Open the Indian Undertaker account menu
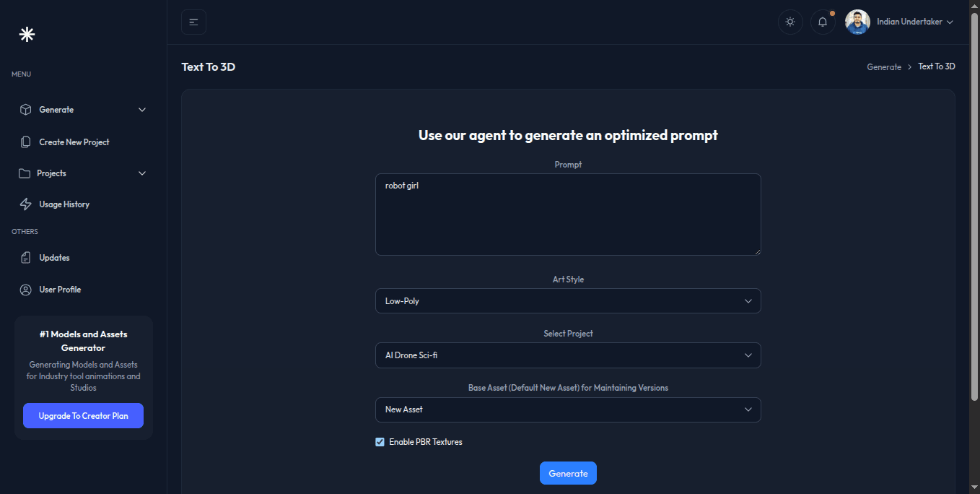The image size is (980, 494). (914, 22)
